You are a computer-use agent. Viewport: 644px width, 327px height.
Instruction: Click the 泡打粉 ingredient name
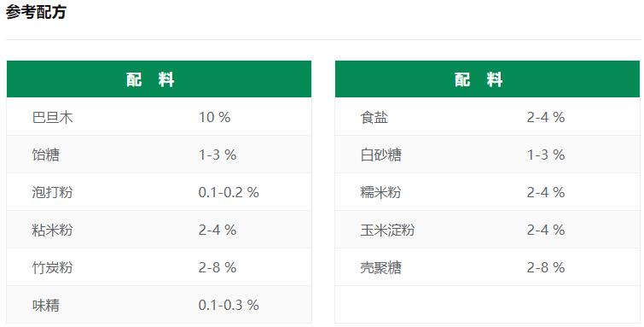click(53, 192)
